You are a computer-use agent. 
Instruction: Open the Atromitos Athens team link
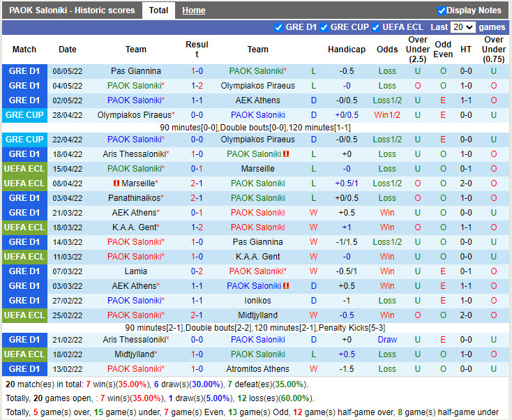(x=257, y=369)
